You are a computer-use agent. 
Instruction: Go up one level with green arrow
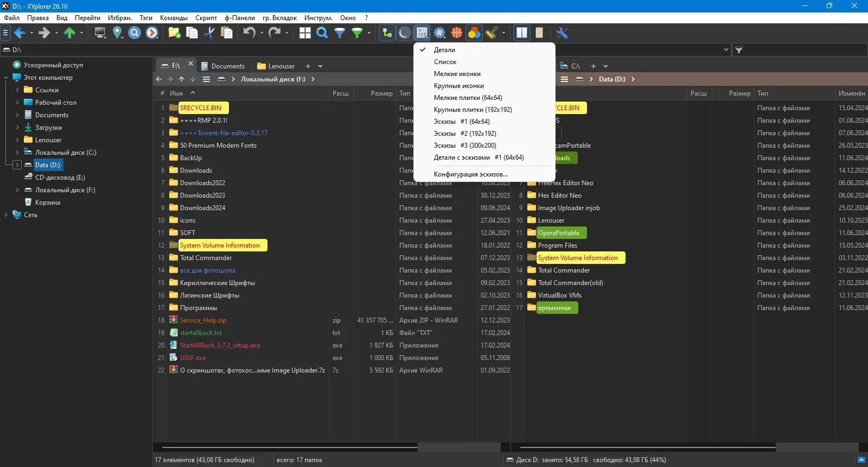click(x=69, y=33)
